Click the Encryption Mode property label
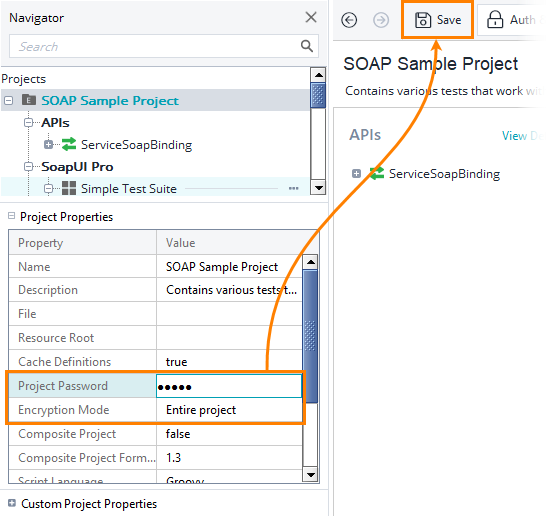The height and width of the screenshot is (516, 547). (x=63, y=410)
